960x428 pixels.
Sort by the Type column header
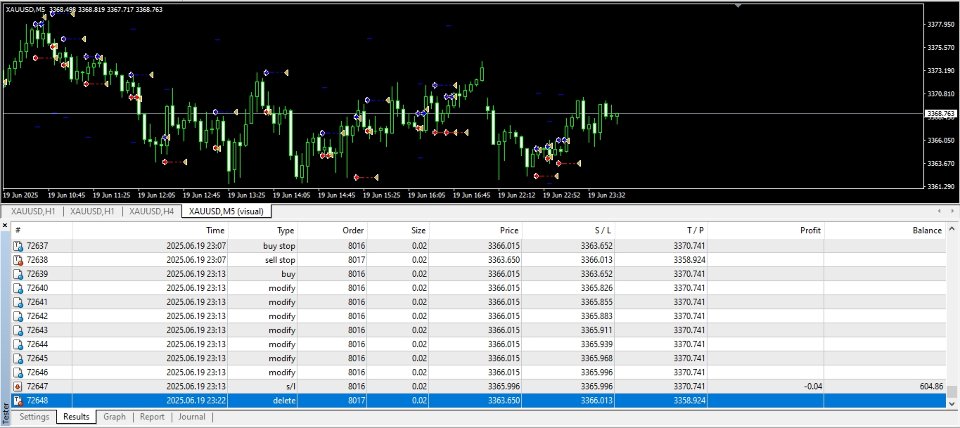[x=263, y=231]
